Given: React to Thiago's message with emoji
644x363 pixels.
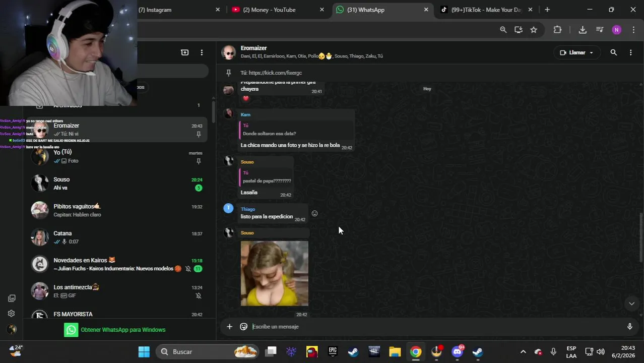Looking at the screenshot, I should [314, 213].
